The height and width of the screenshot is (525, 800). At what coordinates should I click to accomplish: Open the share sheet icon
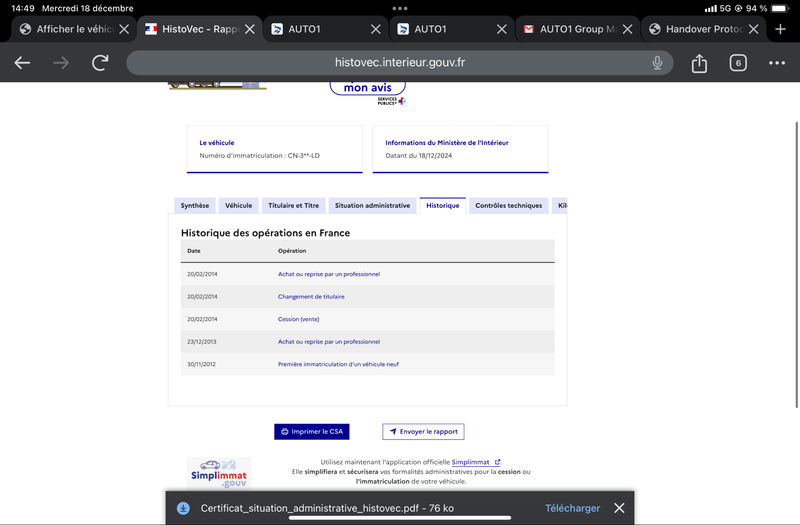pos(699,63)
